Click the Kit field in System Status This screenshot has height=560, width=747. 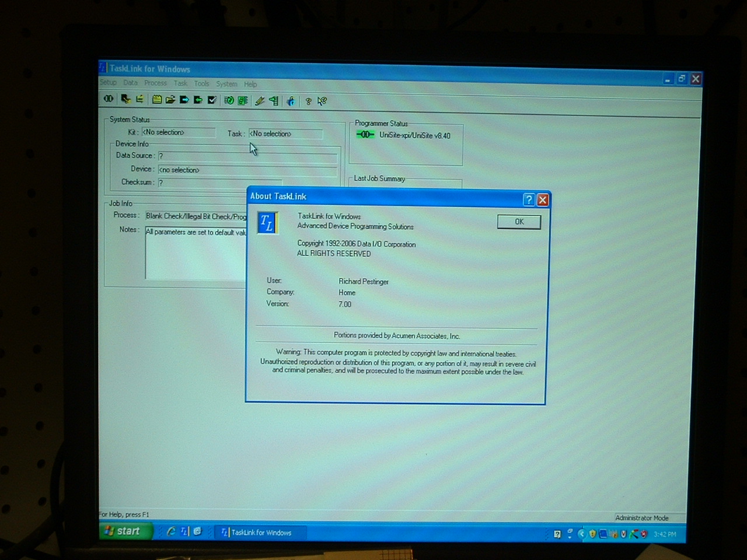click(179, 132)
